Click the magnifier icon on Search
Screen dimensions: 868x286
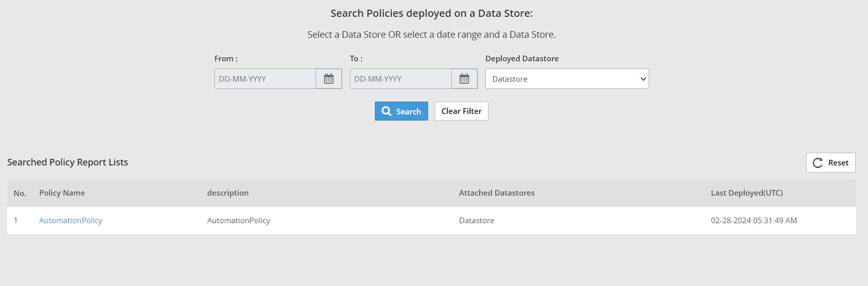pos(387,111)
